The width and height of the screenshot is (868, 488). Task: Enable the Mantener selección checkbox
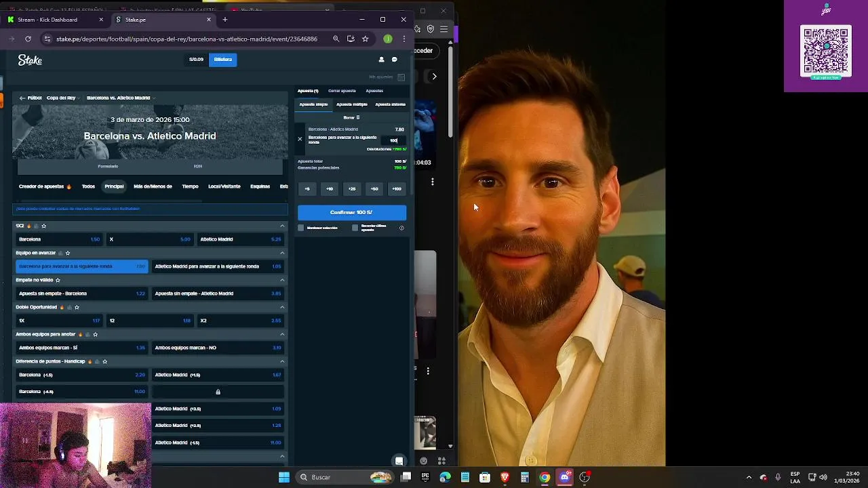point(301,228)
